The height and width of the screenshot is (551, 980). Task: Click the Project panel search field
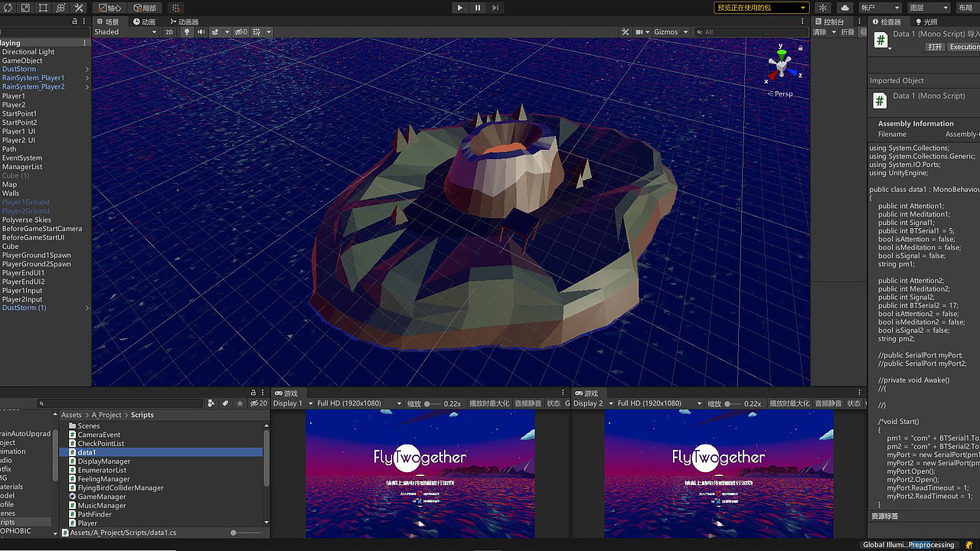pyautogui.click(x=120, y=403)
